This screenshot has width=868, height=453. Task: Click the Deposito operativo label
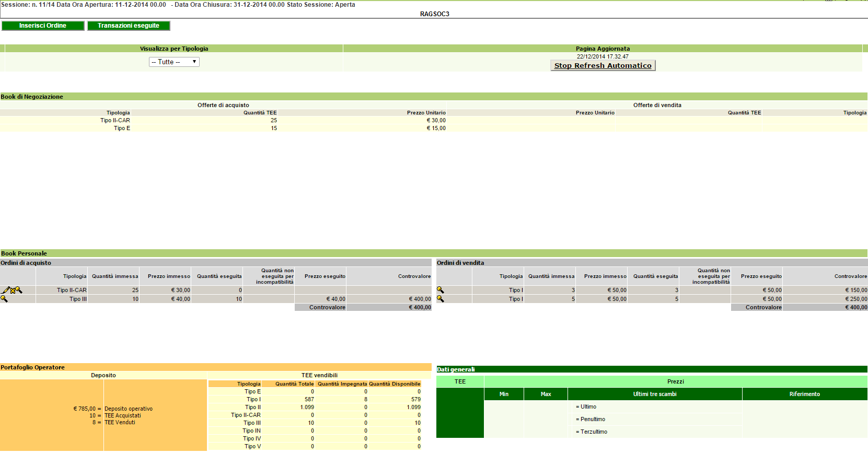click(129, 409)
